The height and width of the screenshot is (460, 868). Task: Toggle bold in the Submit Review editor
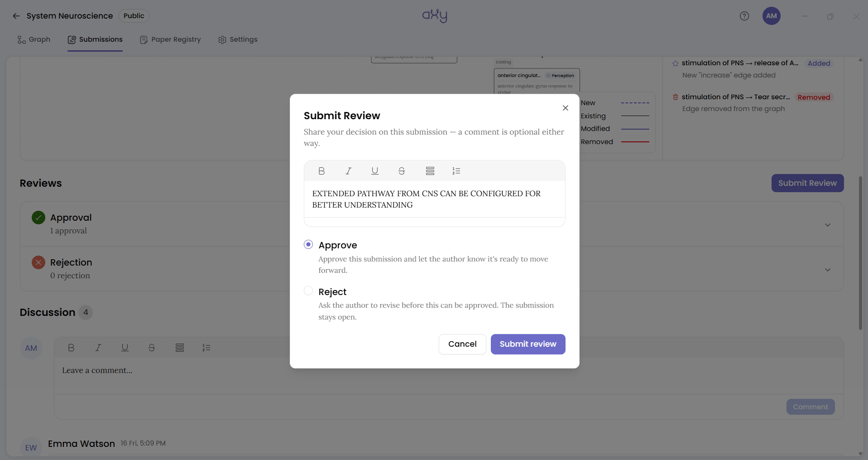click(321, 171)
